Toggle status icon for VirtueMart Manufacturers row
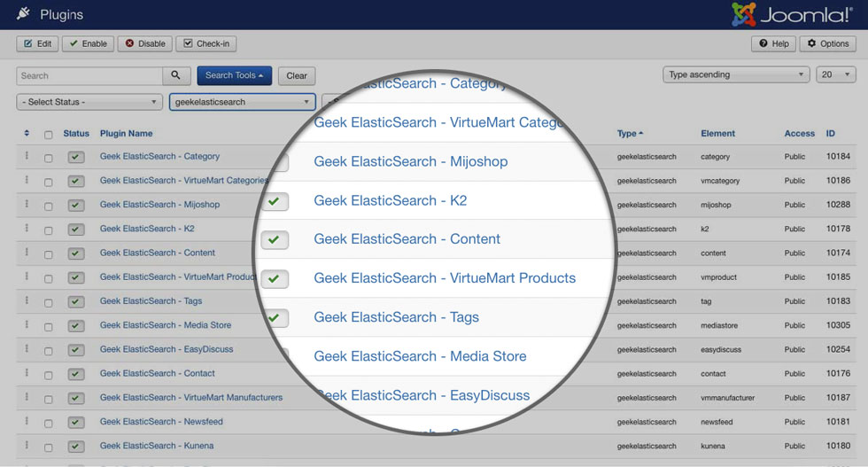 (76, 398)
